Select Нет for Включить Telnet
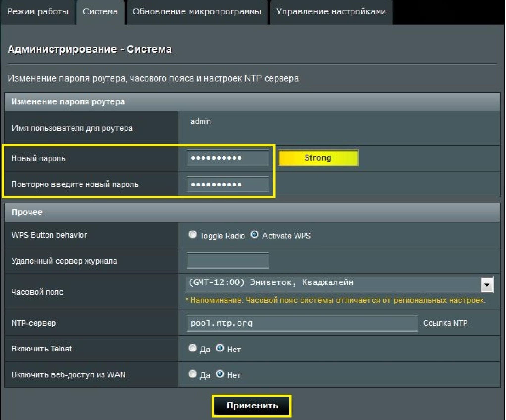 tap(220, 348)
